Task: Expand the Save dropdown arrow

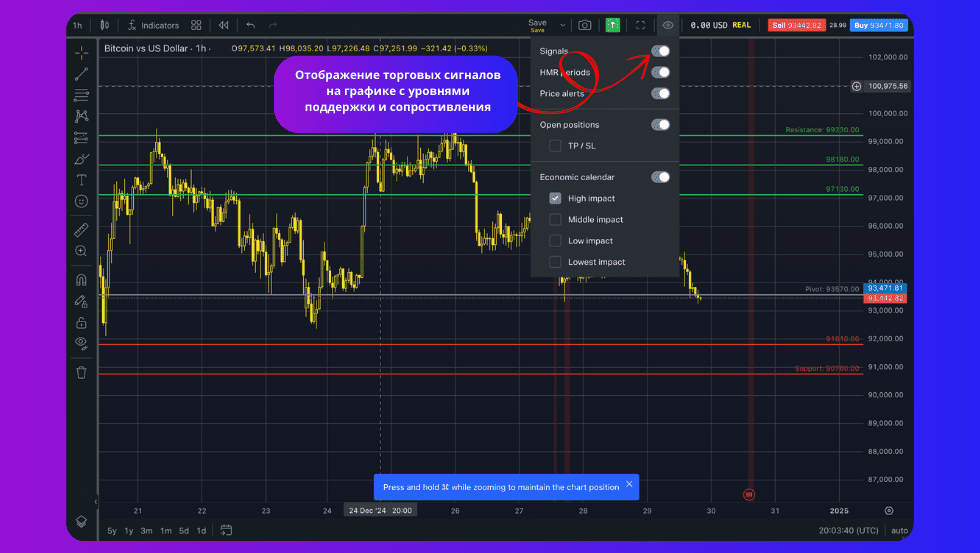Action: point(562,25)
